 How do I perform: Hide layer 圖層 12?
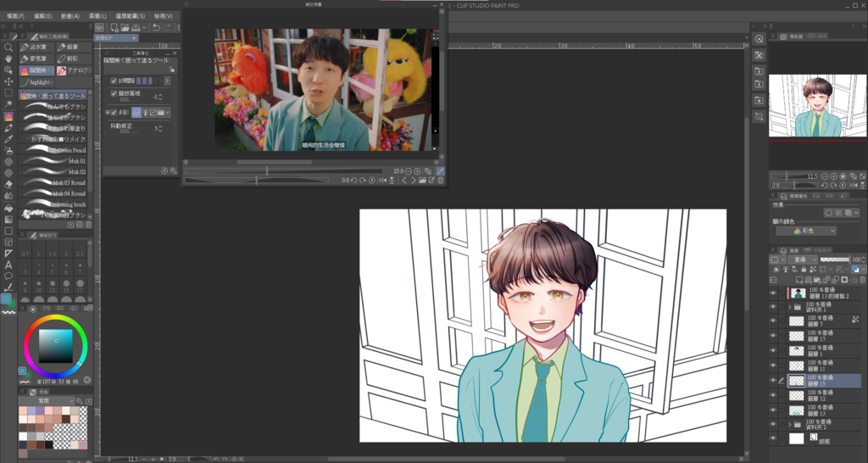[773, 395]
